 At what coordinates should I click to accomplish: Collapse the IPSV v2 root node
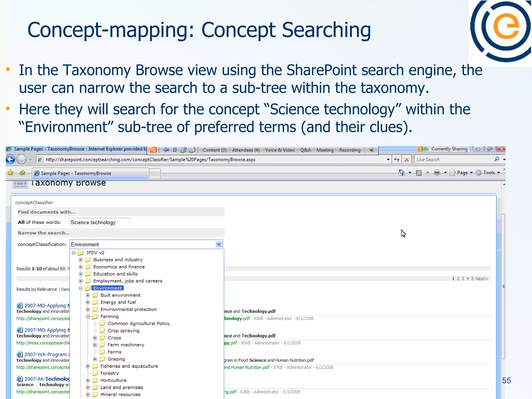[74, 252]
